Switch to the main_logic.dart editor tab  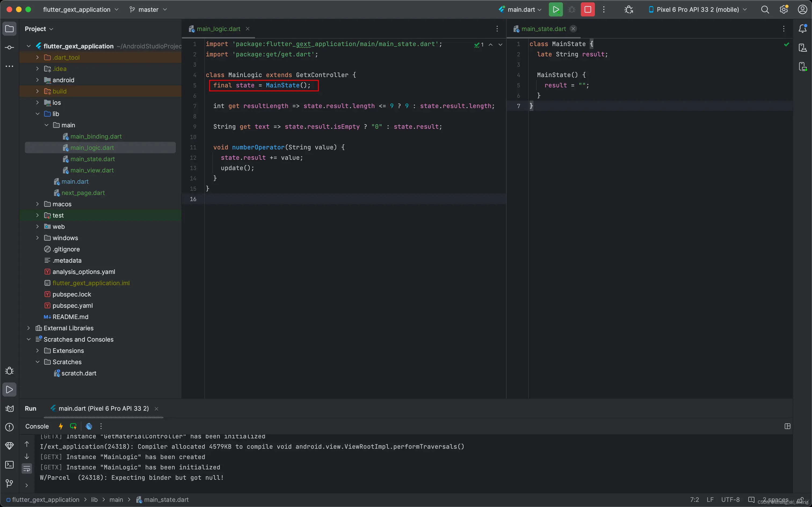coord(218,29)
